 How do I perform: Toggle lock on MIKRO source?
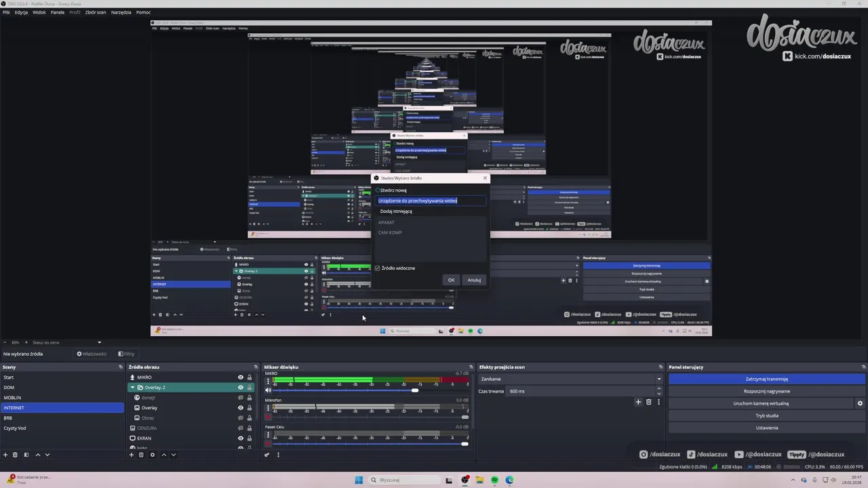pyautogui.click(x=249, y=377)
